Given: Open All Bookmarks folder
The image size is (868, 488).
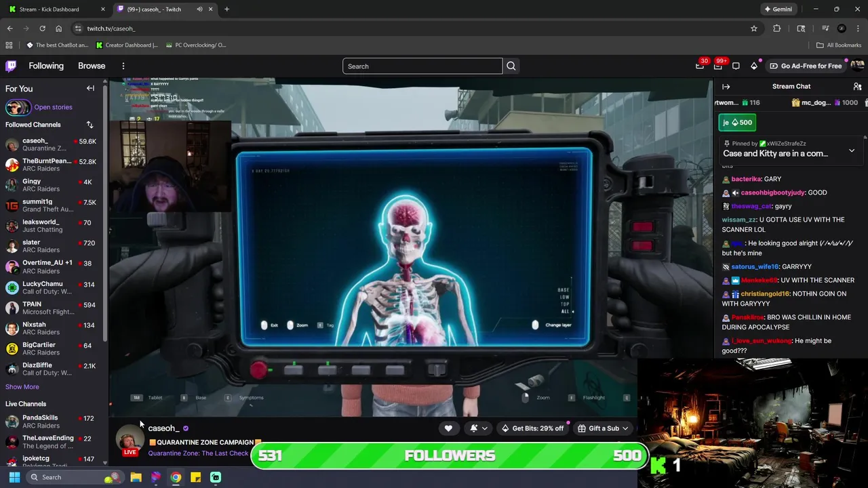Looking at the screenshot, I should pyautogui.click(x=839, y=45).
